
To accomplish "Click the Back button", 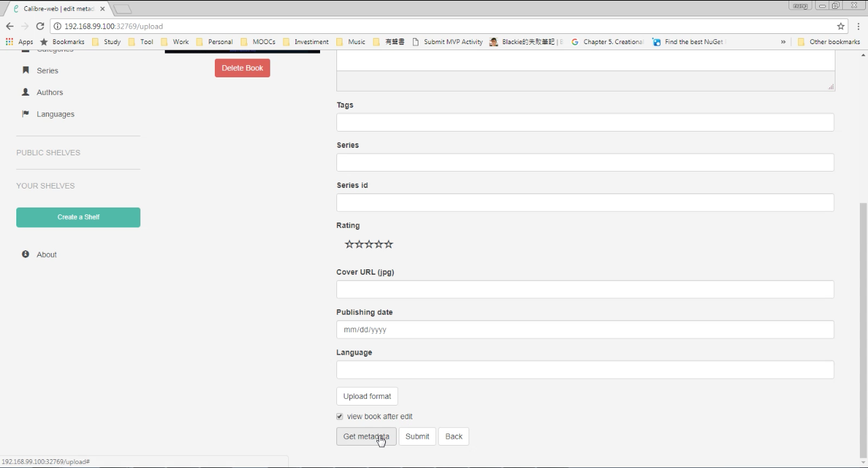I will click(x=454, y=436).
